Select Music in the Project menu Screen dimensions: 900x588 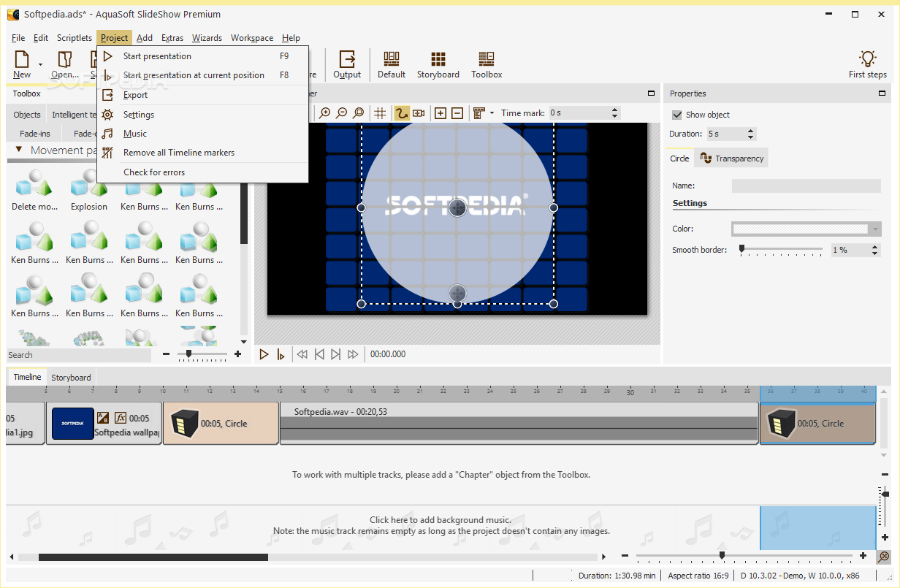click(x=202, y=134)
